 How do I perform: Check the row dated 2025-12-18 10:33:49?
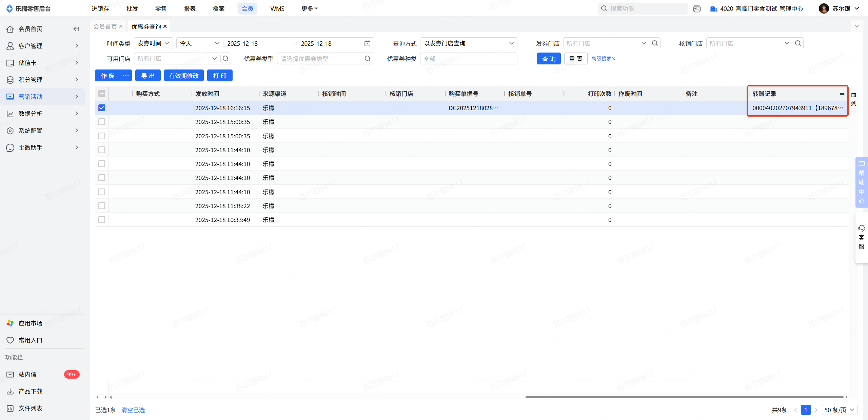(102, 220)
